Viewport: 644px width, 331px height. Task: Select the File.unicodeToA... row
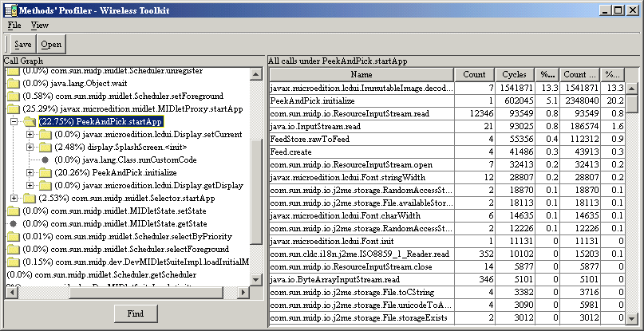point(447,305)
